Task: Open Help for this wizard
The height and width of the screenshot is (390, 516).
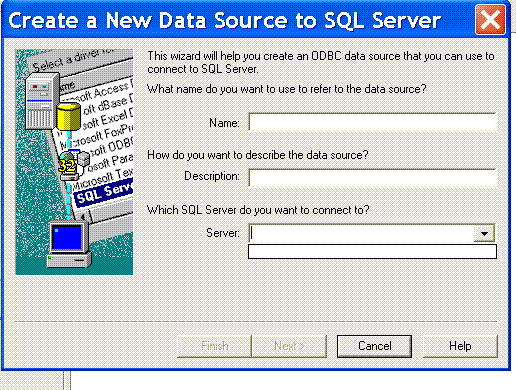Action: (460, 346)
